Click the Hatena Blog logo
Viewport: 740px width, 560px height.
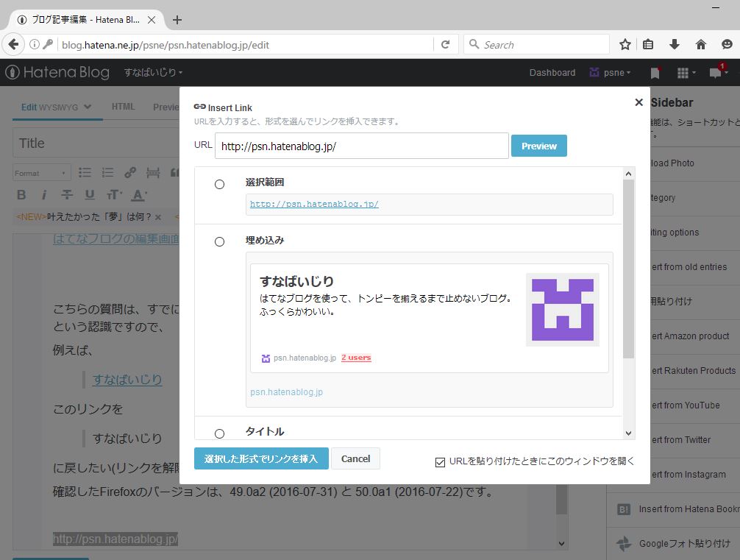(x=57, y=72)
